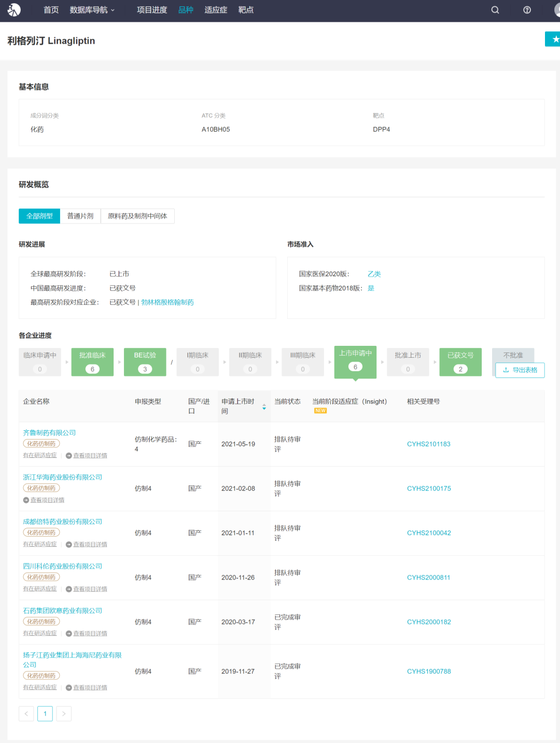Select BE试验 stage with count 3
The height and width of the screenshot is (743, 560).
point(145,362)
